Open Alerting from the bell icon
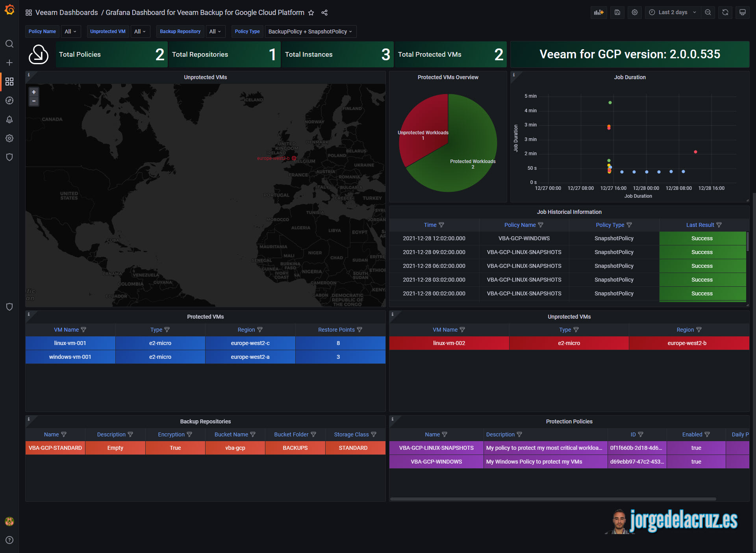756x553 pixels. tap(9, 119)
